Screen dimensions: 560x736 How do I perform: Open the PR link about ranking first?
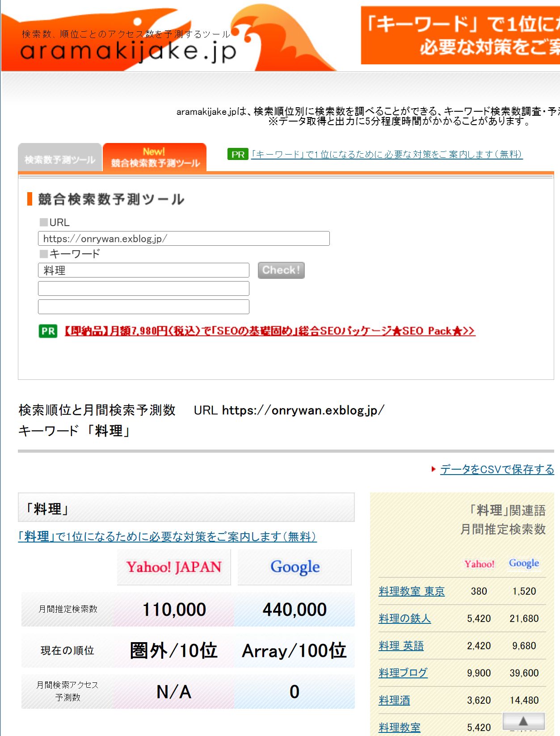(x=387, y=154)
